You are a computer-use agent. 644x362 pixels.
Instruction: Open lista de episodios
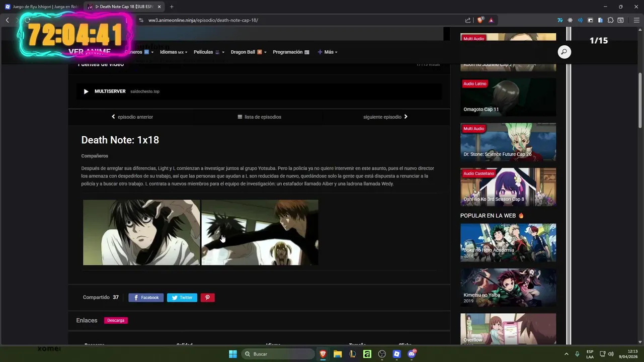(259, 117)
